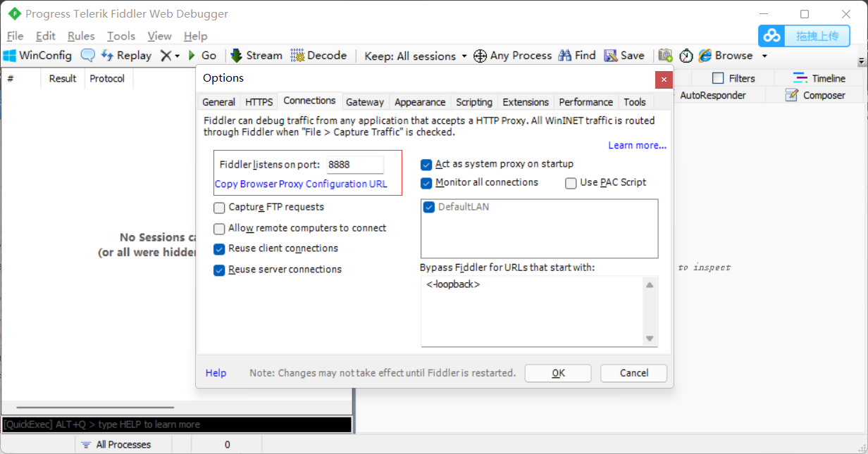The width and height of the screenshot is (868, 454).
Task: Launch the browser via Browse
Action: point(726,56)
